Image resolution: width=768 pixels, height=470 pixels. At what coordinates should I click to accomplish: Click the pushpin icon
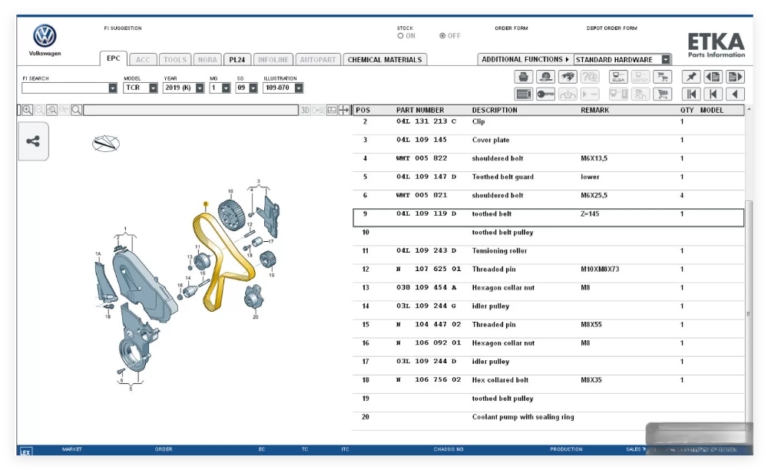(691, 77)
